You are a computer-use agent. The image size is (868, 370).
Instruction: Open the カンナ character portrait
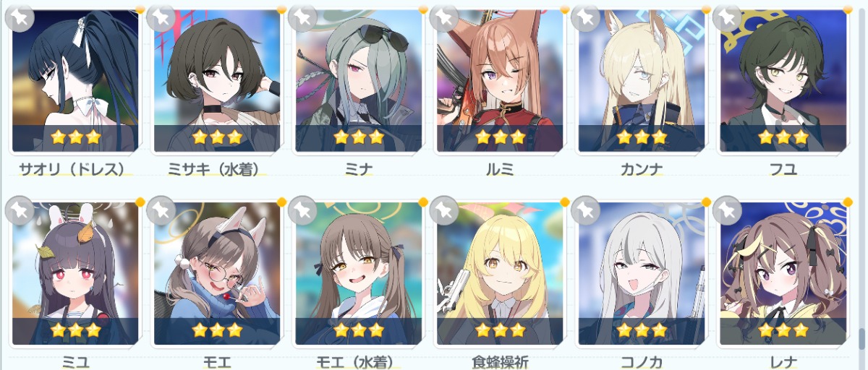pos(642,79)
